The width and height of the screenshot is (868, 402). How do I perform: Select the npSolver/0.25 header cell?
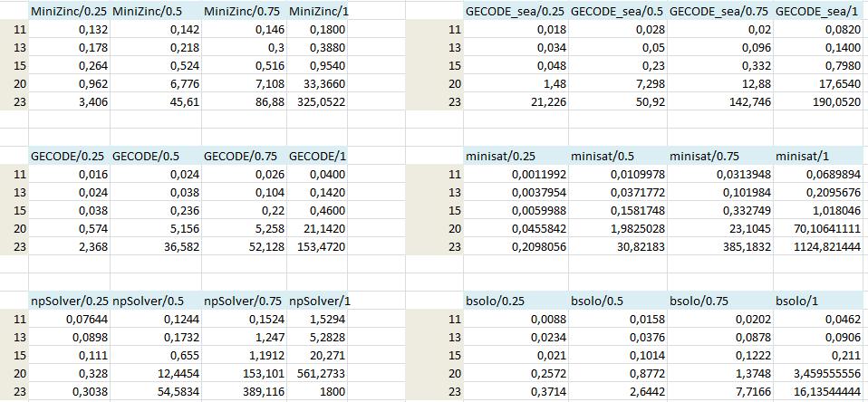click(69, 301)
